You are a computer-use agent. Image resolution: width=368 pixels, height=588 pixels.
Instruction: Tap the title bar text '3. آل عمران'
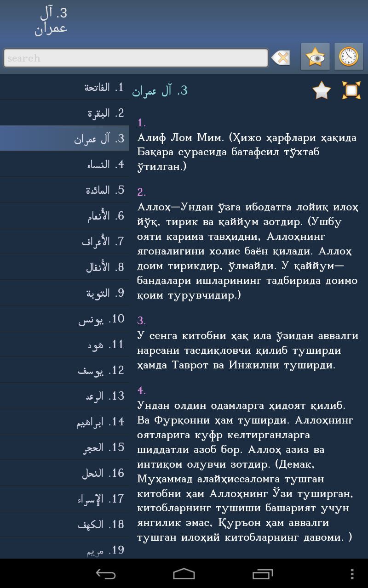[x=51, y=21]
